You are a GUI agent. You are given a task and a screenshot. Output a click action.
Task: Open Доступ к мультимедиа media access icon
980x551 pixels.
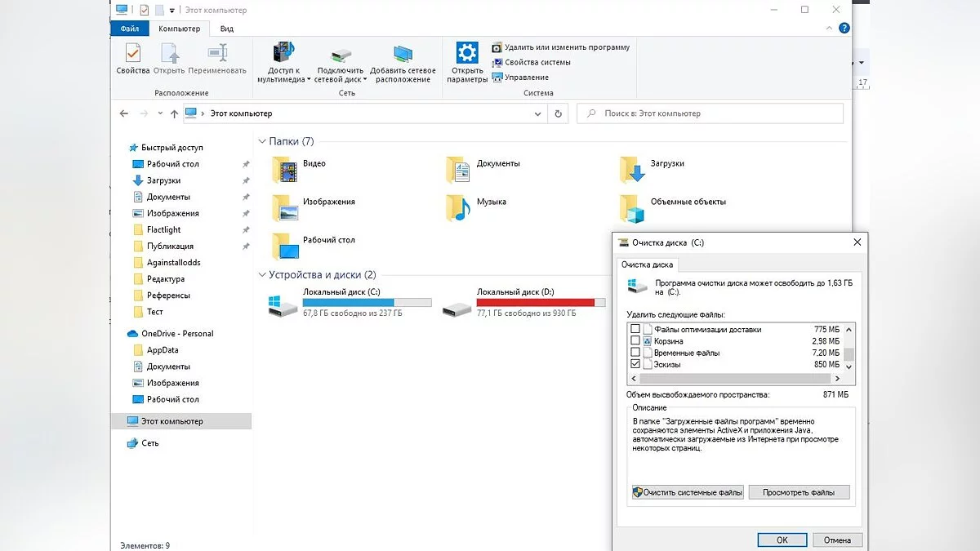[x=283, y=54]
